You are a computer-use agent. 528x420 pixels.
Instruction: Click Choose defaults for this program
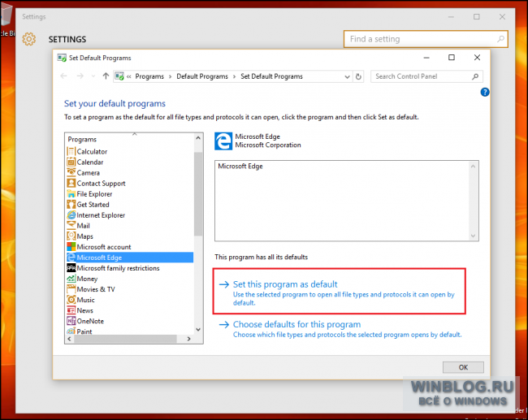pos(296,324)
